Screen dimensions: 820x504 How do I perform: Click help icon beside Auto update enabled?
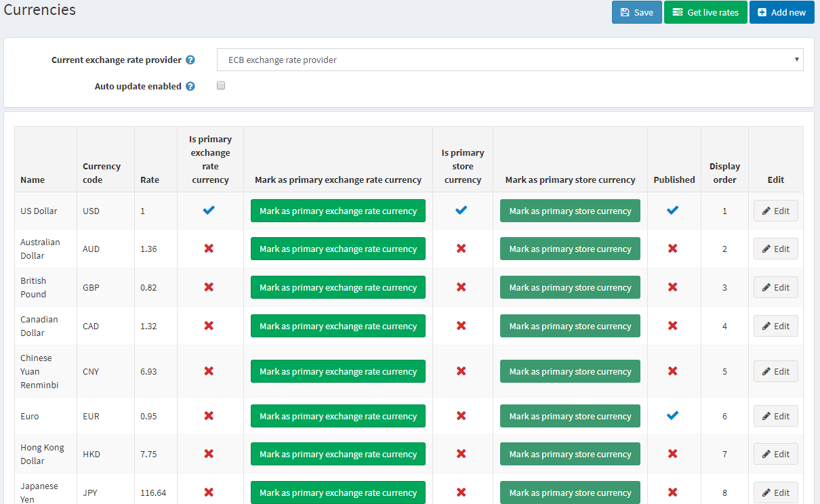point(190,87)
